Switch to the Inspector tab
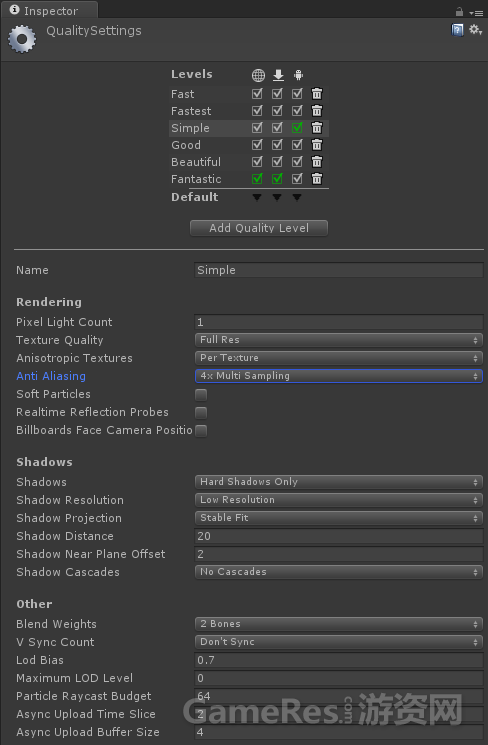Viewport: 488px width, 745px height. click(x=50, y=10)
